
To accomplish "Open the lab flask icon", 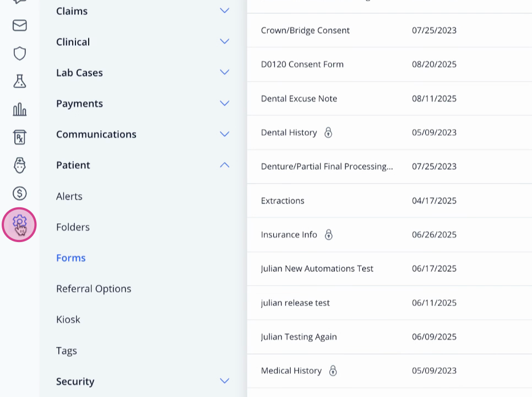I will click(x=20, y=81).
